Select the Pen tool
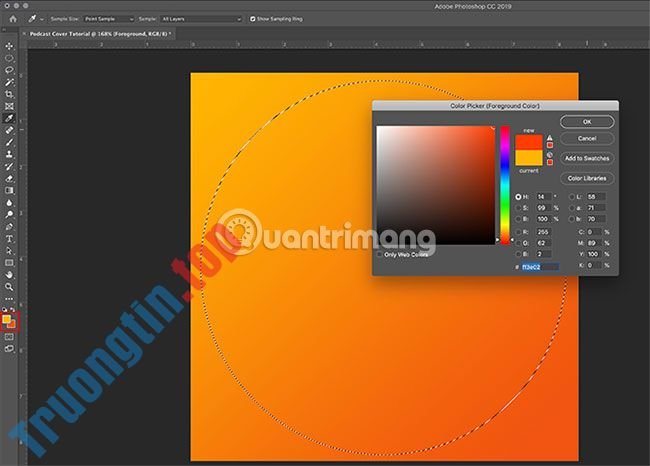Screen dimensions: 650x466 tap(9, 227)
